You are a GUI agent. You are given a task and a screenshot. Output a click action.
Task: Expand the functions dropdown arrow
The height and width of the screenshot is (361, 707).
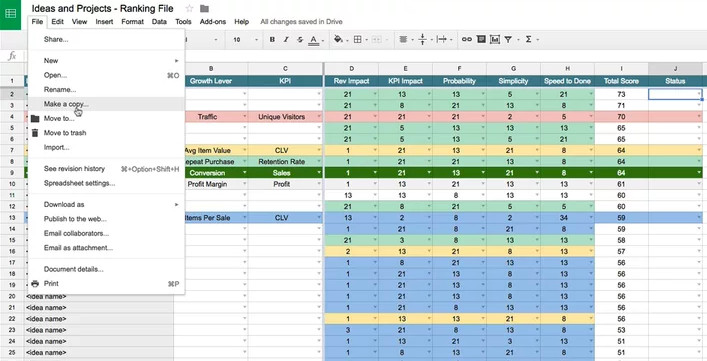pos(537,40)
